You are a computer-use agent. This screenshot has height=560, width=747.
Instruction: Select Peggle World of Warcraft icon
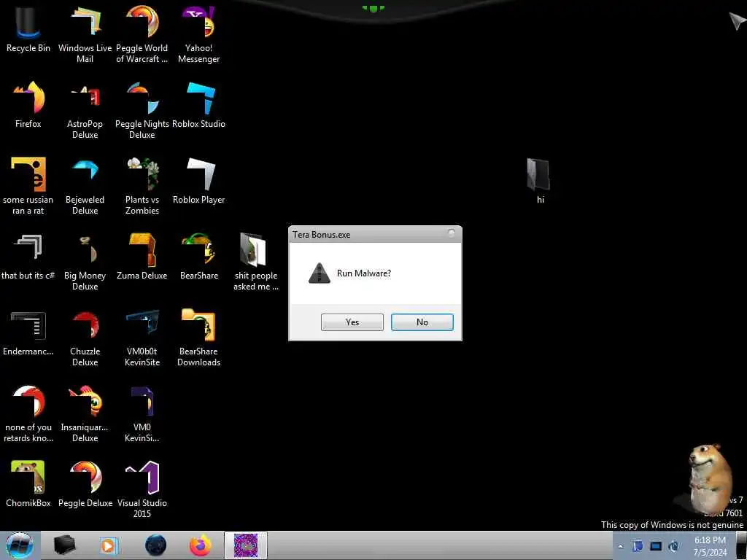pos(142,34)
